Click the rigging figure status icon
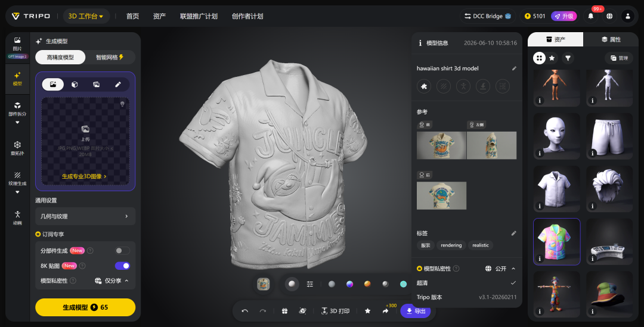 463,86
